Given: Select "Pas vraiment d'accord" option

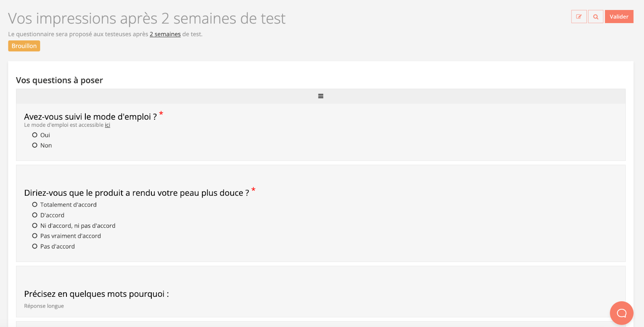Looking at the screenshot, I should click(x=35, y=236).
